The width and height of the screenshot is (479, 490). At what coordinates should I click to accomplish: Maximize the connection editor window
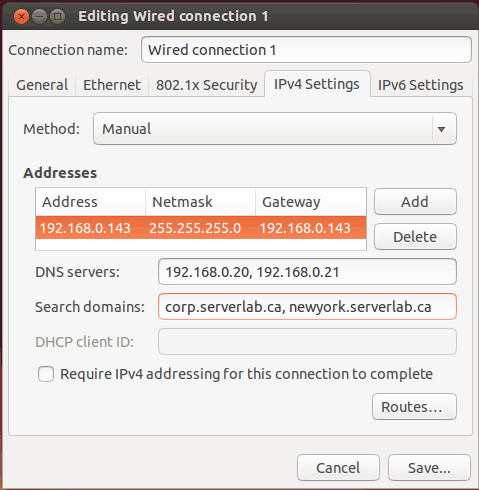click(x=57, y=16)
